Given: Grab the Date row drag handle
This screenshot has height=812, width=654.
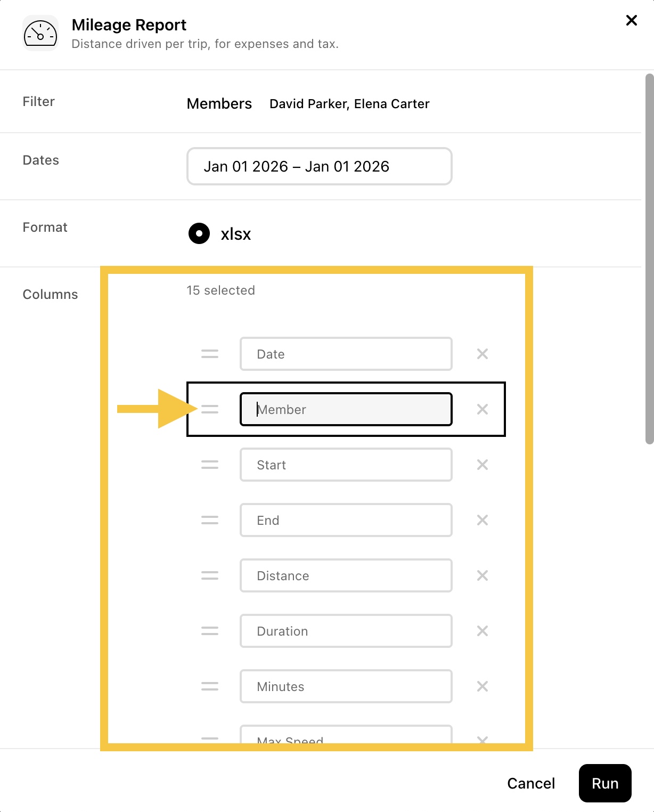Looking at the screenshot, I should coord(210,354).
